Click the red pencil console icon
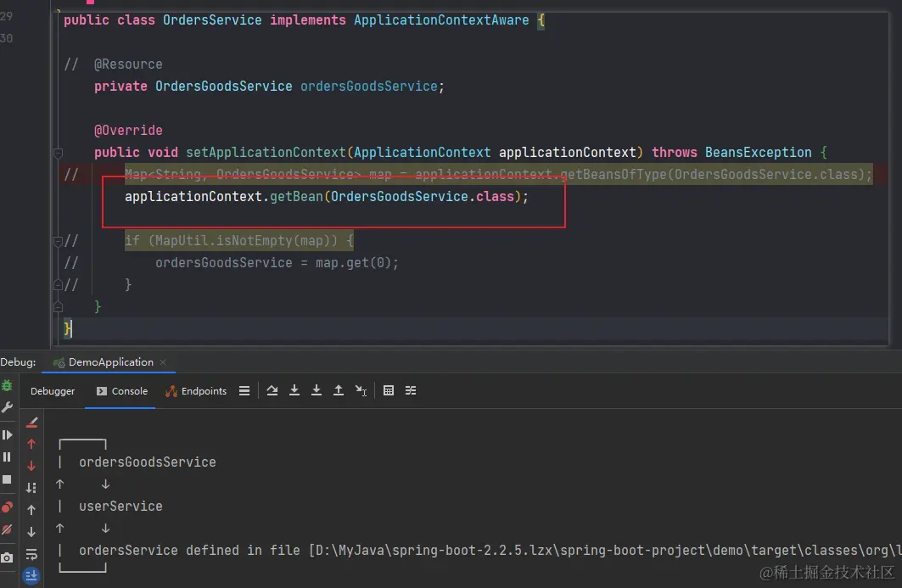 [31, 423]
